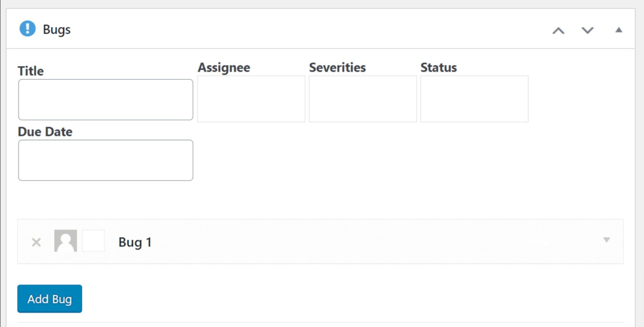
Task: Click the Add Bug button
Action: point(49,299)
